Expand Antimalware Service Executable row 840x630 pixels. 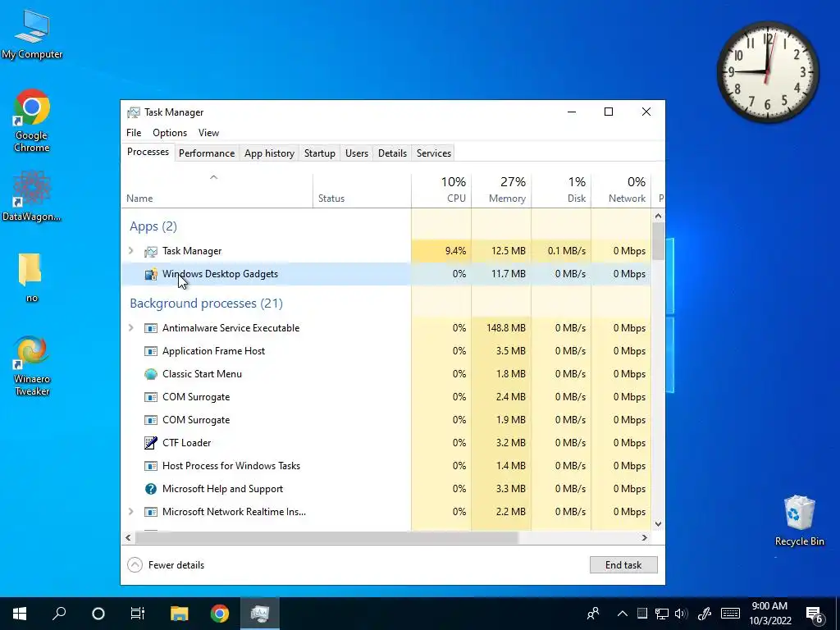click(130, 328)
